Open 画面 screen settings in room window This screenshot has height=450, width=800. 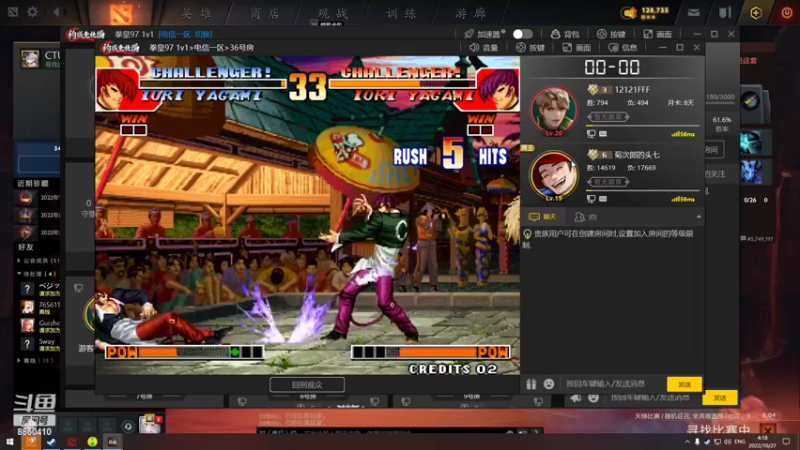[577, 47]
